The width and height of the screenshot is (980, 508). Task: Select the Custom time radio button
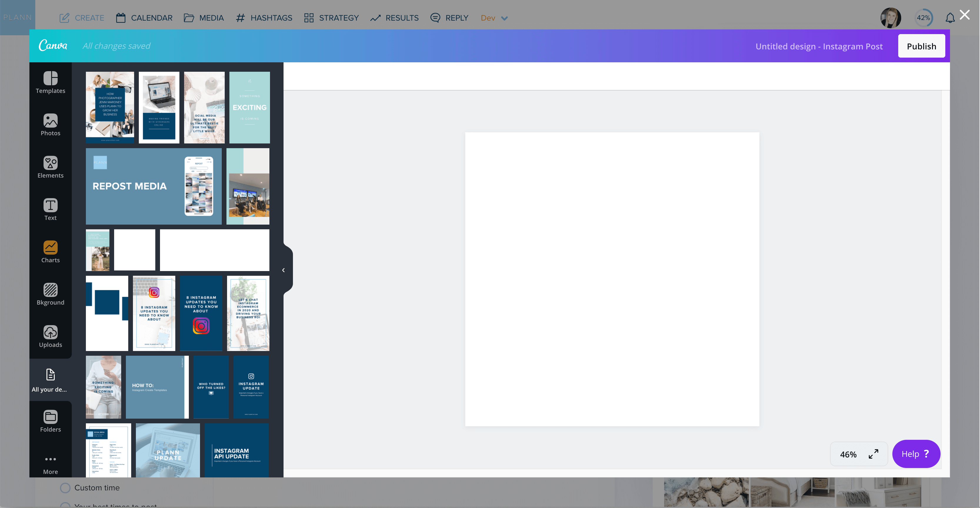[64, 487]
